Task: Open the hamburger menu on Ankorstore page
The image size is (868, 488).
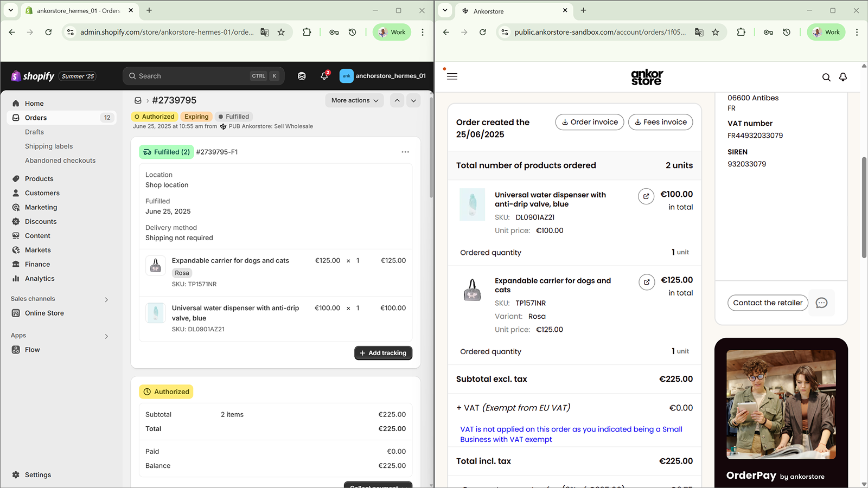Action: pos(452,76)
